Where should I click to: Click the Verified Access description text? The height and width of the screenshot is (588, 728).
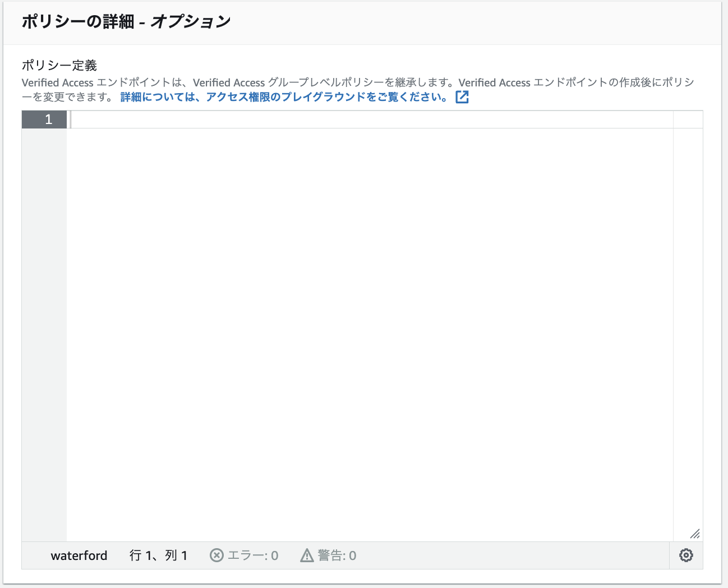click(337, 82)
